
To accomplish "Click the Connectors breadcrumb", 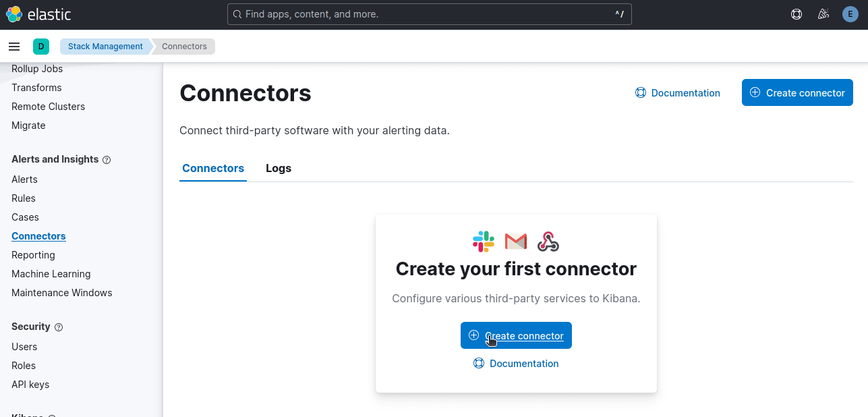I will point(184,47).
